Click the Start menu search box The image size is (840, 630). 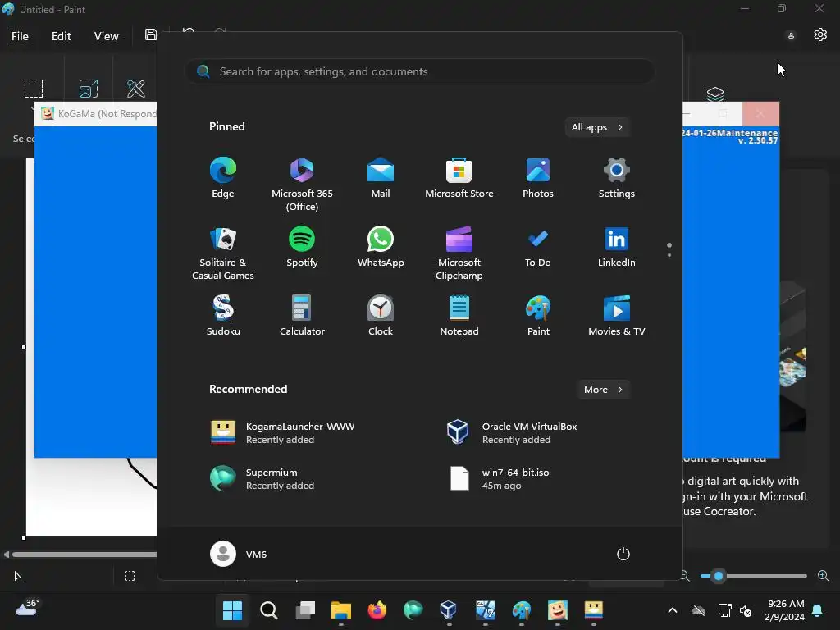420,71
